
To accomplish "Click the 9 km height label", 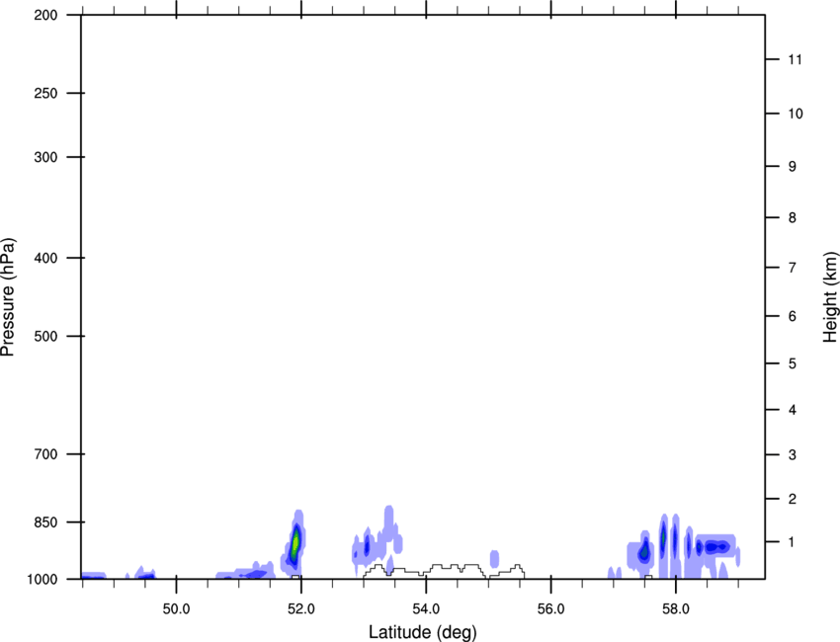I will 793,167.
